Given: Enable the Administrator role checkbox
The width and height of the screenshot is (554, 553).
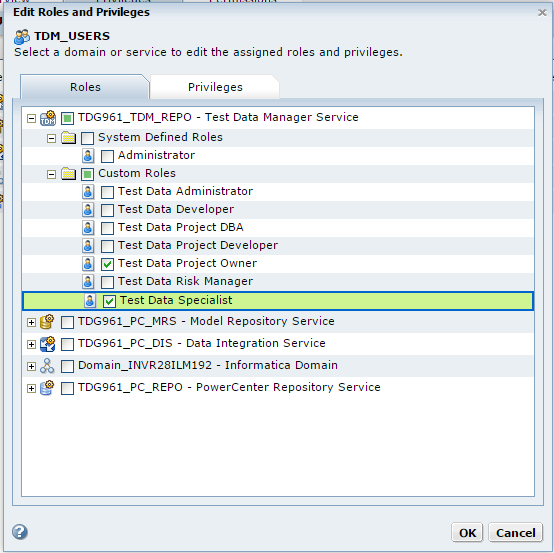Looking at the screenshot, I should point(107,156).
